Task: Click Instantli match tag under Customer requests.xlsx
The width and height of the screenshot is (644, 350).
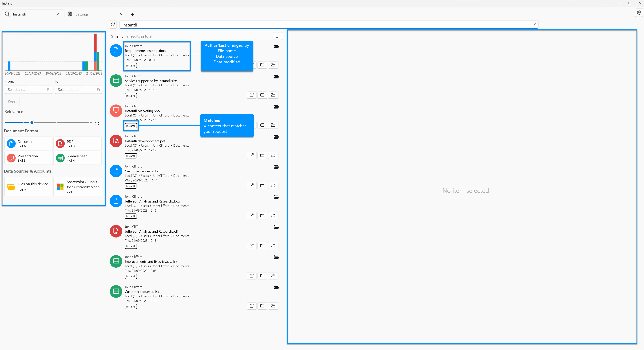Action: (x=131, y=307)
